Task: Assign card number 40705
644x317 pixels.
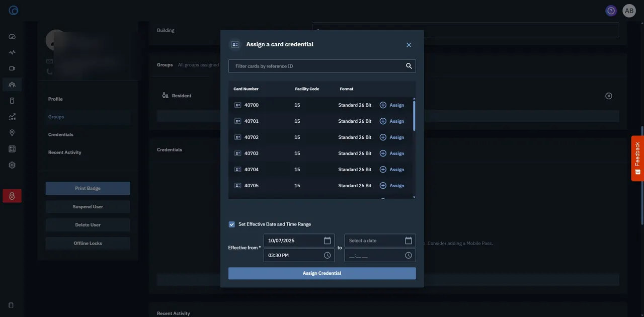Action: point(392,186)
